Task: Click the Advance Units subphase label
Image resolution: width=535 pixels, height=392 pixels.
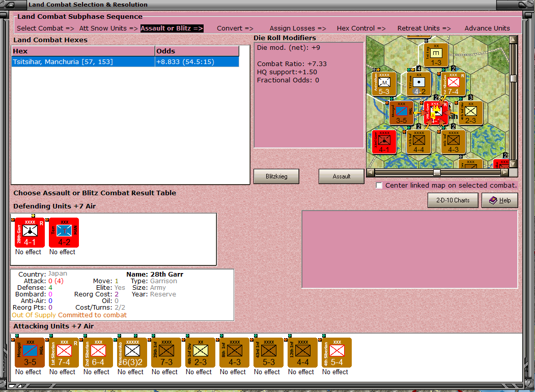Action: point(487,28)
